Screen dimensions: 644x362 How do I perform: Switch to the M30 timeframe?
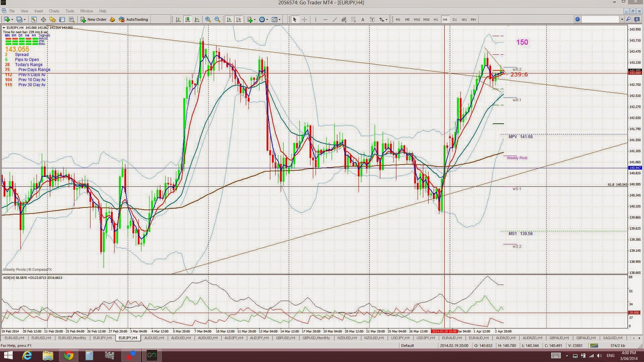coord(426,19)
